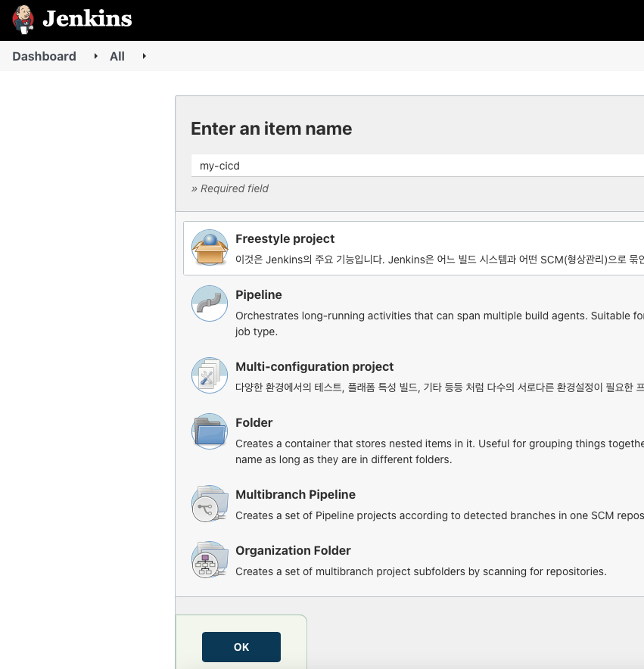Select the Folder icon
The image size is (644, 669).
[210, 431]
